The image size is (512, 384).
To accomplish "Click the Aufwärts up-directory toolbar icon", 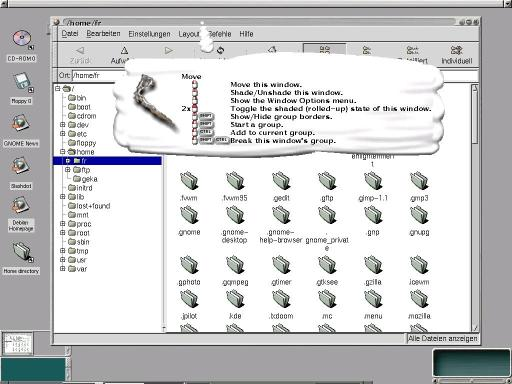I will coord(124,51).
